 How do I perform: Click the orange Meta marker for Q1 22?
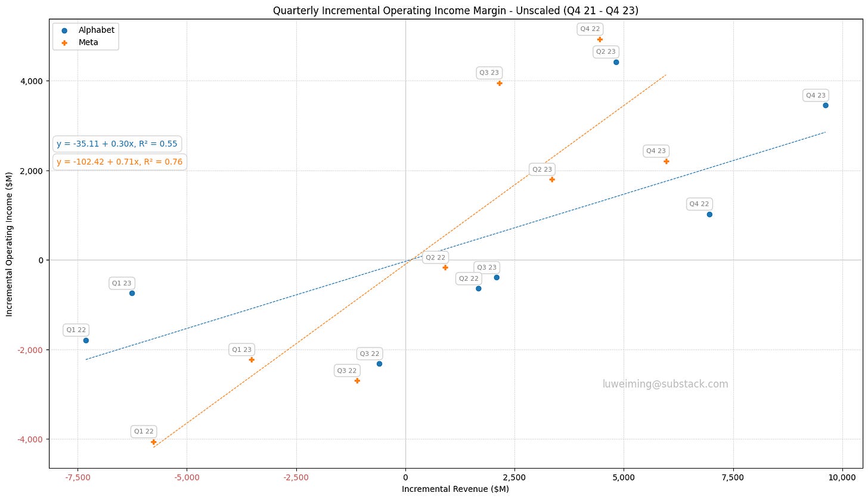(153, 442)
